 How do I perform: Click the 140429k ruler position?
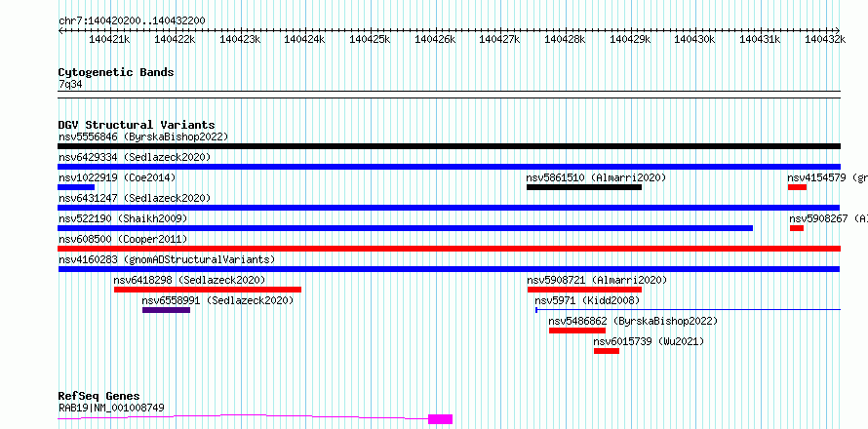pyautogui.click(x=630, y=39)
